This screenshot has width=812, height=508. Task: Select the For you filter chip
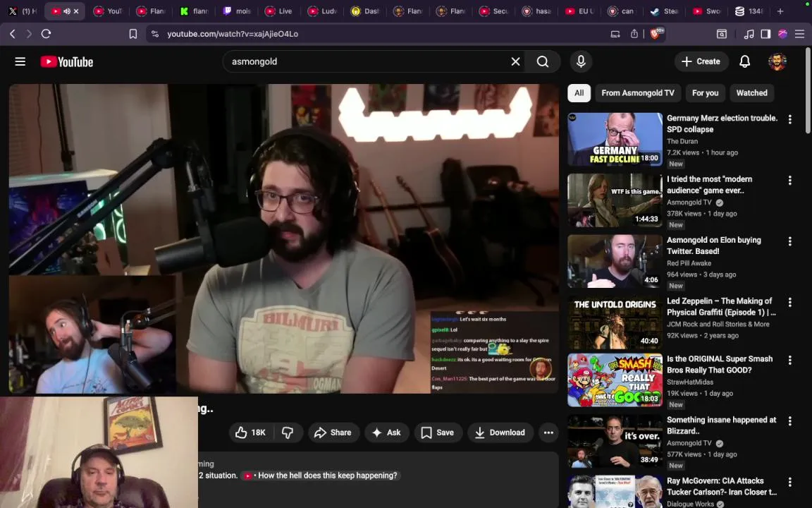(x=706, y=93)
